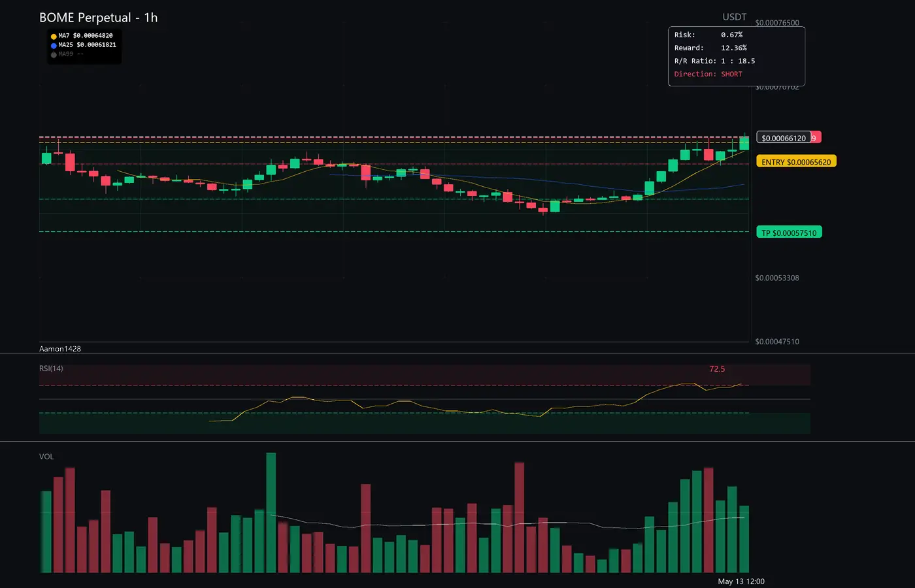Click the gray MA99 legend dot

pos(54,55)
